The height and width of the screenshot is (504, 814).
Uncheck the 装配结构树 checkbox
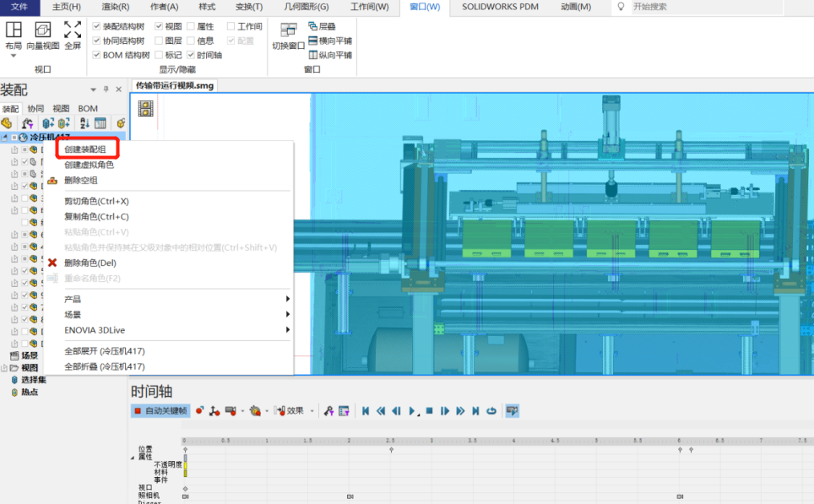point(96,26)
